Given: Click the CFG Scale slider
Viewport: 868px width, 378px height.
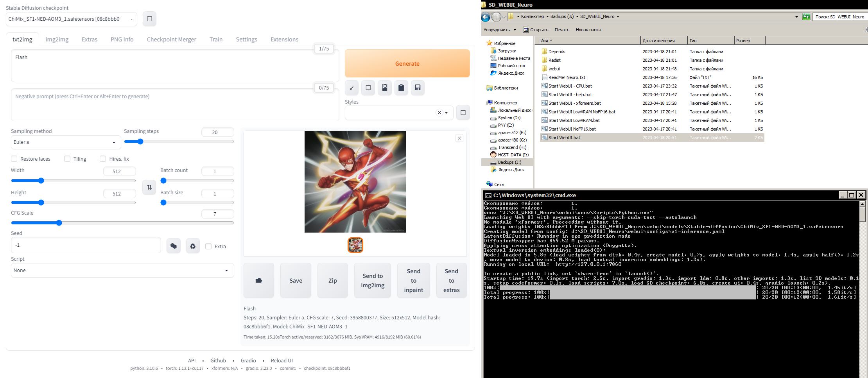Looking at the screenshot, I should (122, 223).
